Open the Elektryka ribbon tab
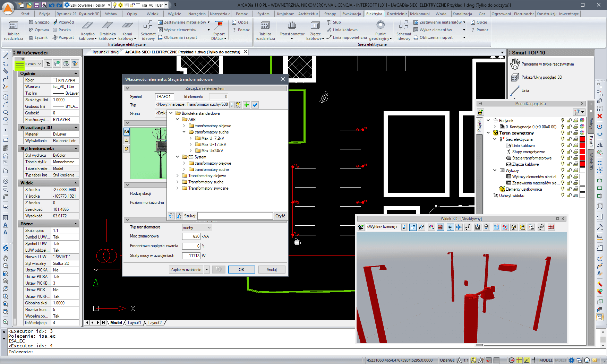The height and width of the screenshot is (364, 607). pyautogui.click(x=374, y=14)
